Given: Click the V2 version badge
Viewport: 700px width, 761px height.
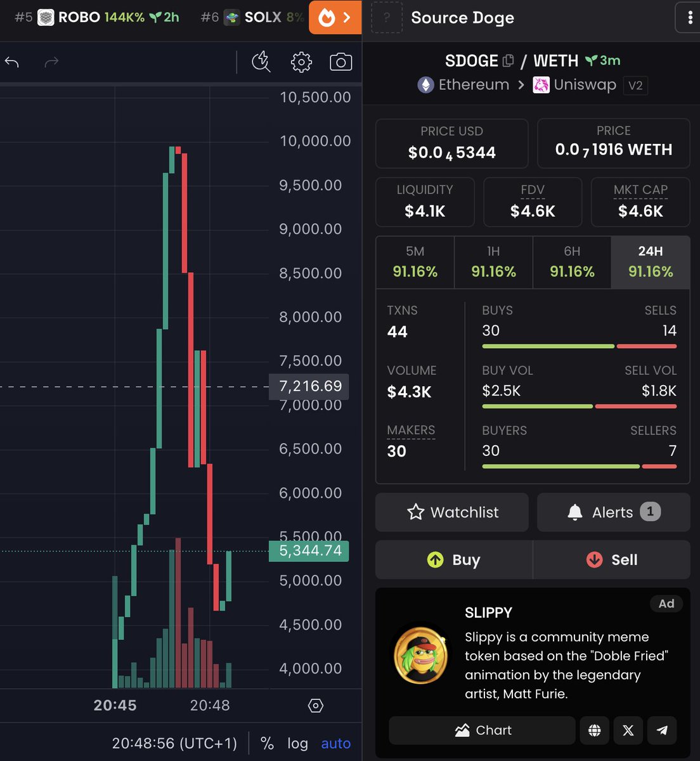Looking at the screenshot, I should 635,86.
